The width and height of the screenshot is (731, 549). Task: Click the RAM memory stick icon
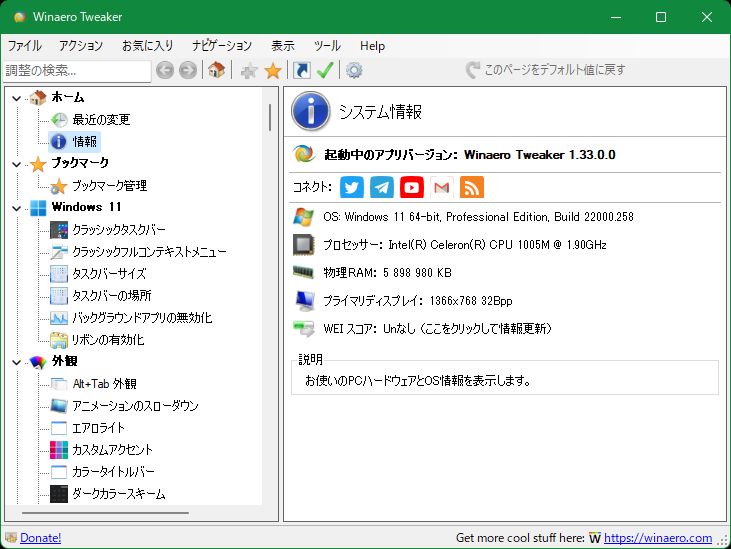click(x=304, y=272)
